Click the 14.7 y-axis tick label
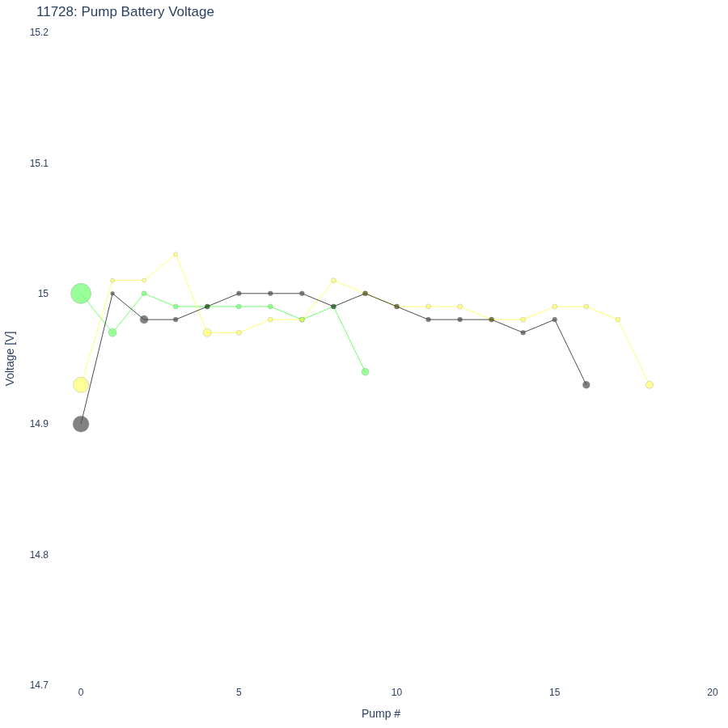The width and height of the screenshot is (728, 728). click(39, 685)
